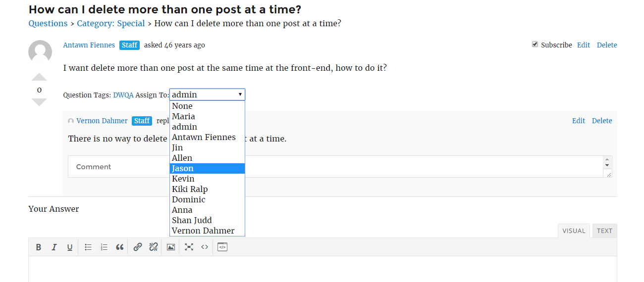Switch to the Text editor tab

point(604,231)
